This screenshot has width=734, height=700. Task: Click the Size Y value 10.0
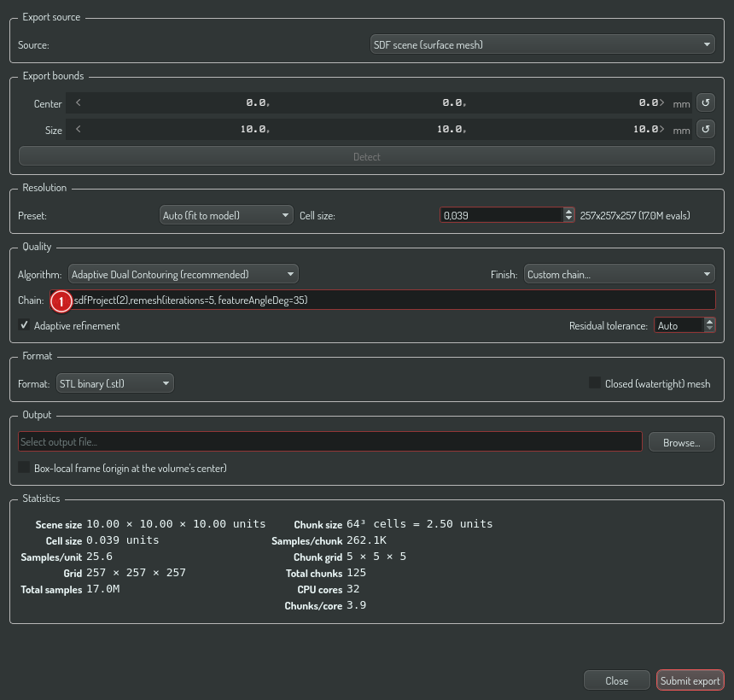(x=451, y=129)
